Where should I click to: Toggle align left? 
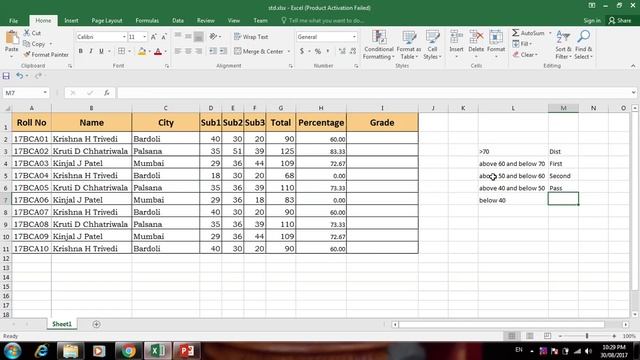pyautogui.click(x=178, y=51)
